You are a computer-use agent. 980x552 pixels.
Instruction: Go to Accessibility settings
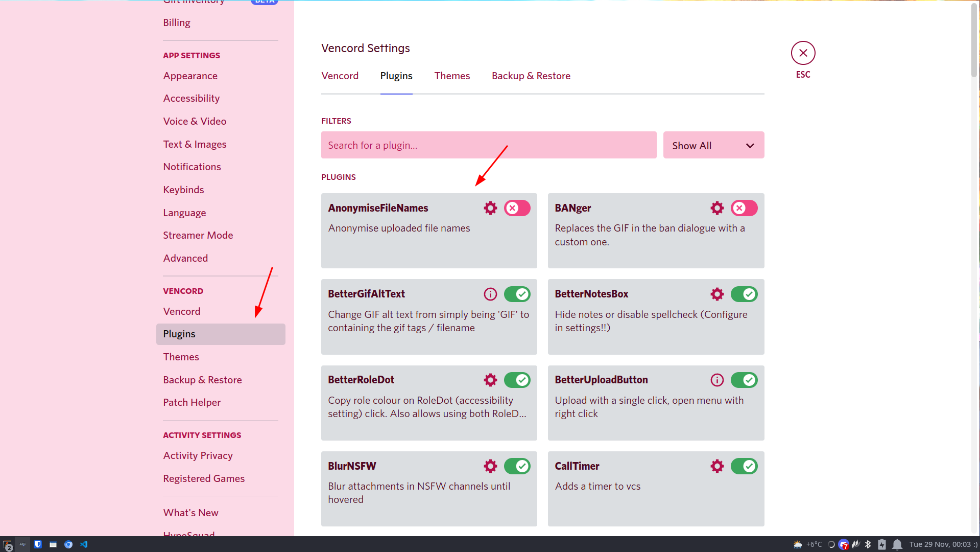coord(221,98)
